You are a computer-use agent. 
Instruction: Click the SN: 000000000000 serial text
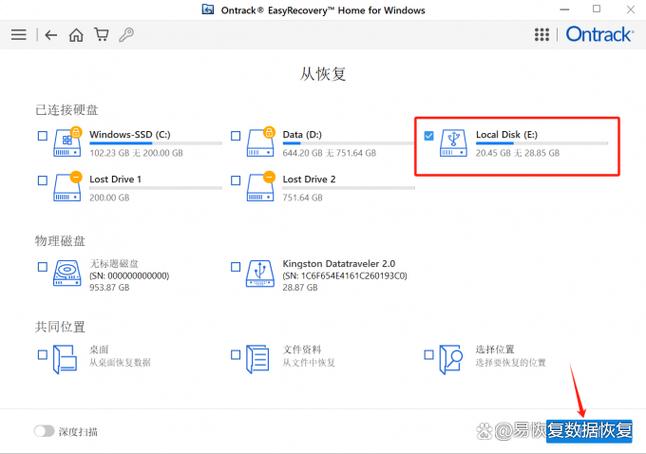point(129,276)
